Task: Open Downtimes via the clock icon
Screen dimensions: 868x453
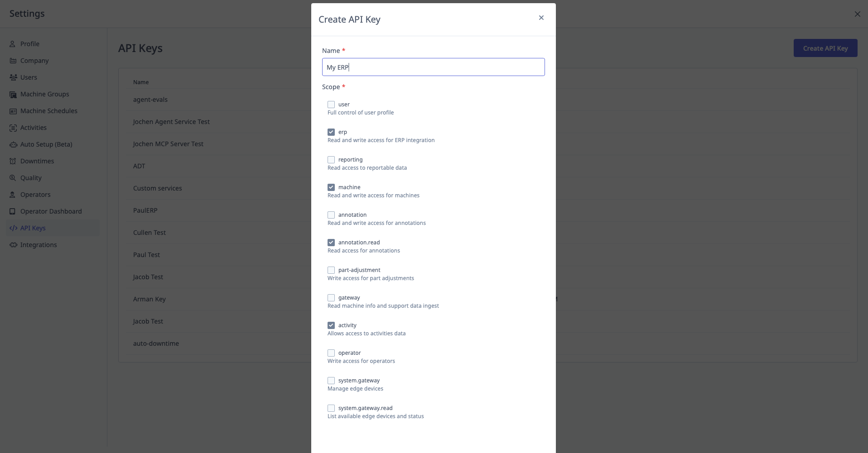Action: (13, 161)
